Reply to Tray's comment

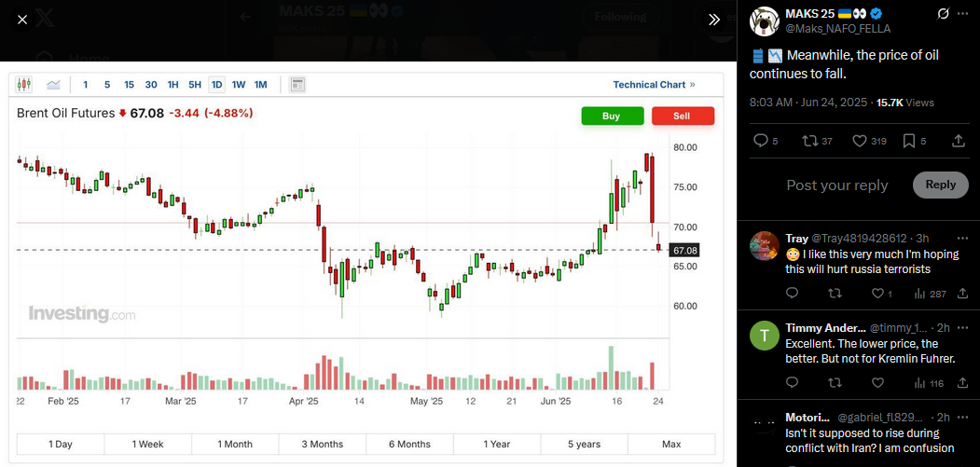pyautogui.click(x=792, y=294)
